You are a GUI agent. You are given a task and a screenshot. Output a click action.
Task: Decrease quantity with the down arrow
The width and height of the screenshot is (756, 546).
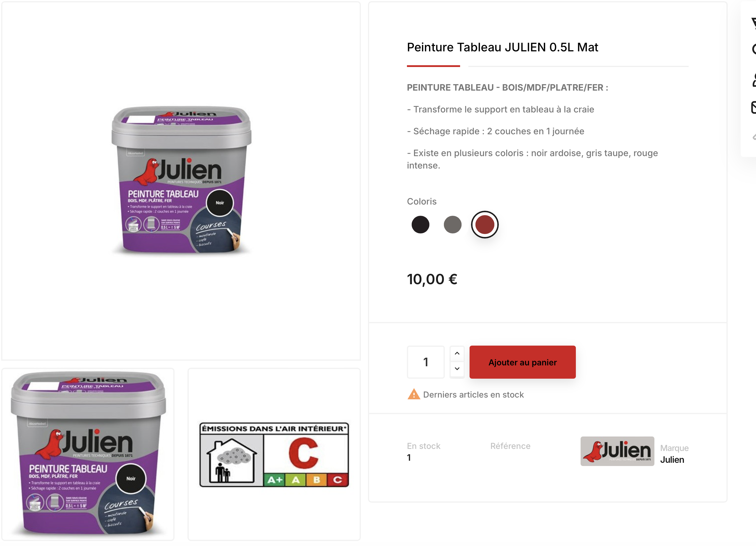[x=457, y=369]
